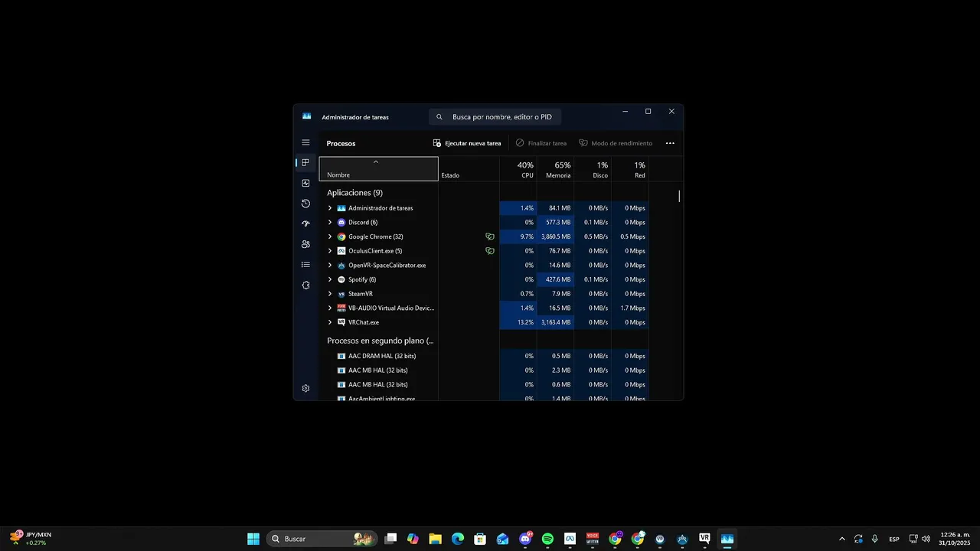Click the 3,860.5 MB memory cell
Screen dimensions: 980x551
[x=556, y=236]
